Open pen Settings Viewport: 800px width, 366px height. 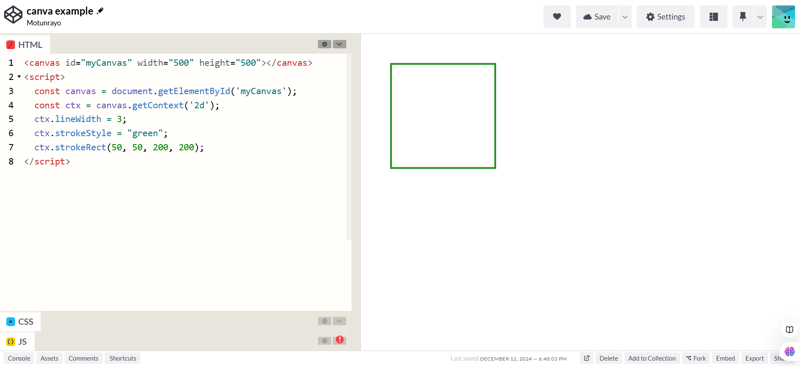point(665,17)
